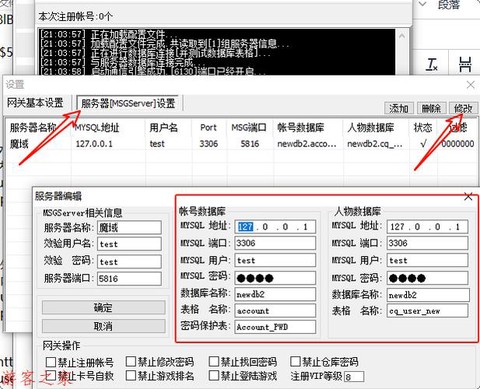480x389 pixels.
Task: Confirm with the 确定 button
Action: [103, 307]
